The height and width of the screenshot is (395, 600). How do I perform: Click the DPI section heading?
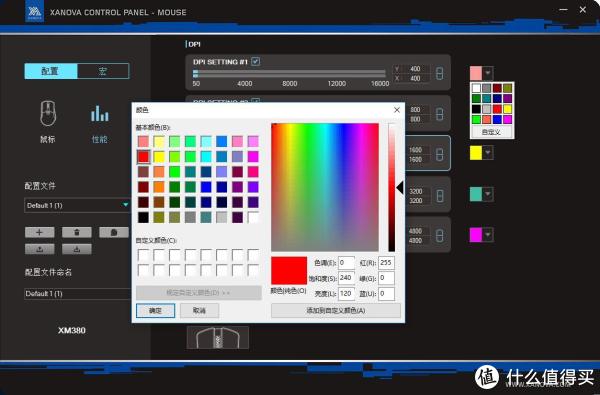click(194, 44)
